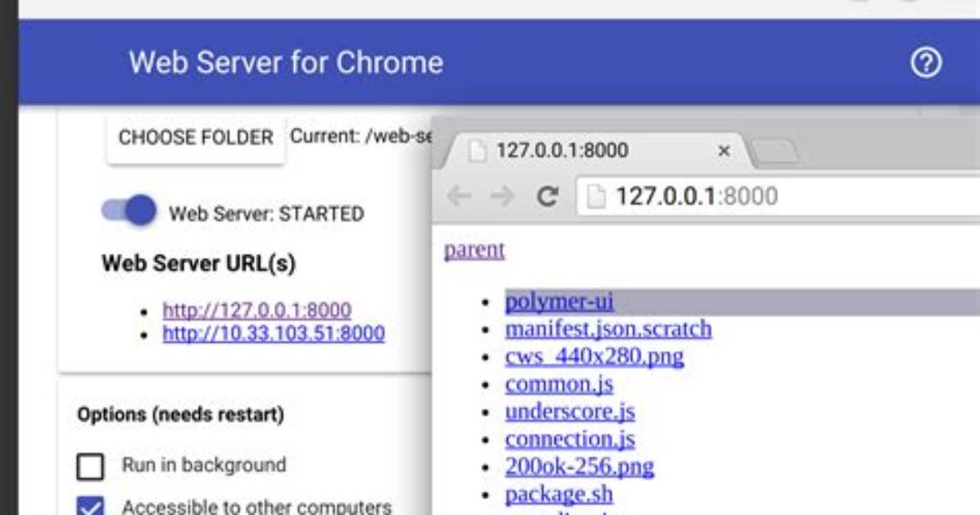Image resolution: width=980 pixels, height=515 pixels.
Task: Reload the 127.0.0.1:8000 page
Action: pyautogui.click(x=547, y=196)
